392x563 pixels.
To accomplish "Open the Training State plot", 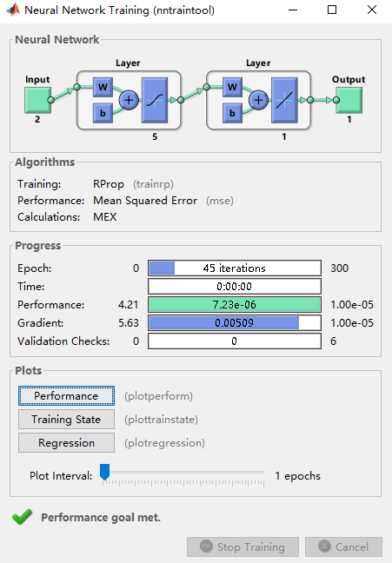I will click(66, 419).
